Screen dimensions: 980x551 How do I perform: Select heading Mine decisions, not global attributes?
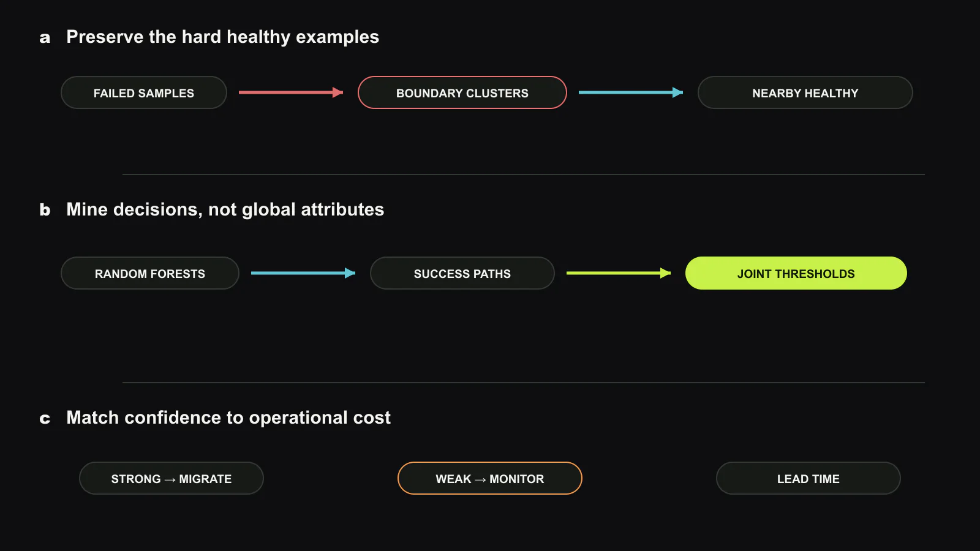(225, 210)
